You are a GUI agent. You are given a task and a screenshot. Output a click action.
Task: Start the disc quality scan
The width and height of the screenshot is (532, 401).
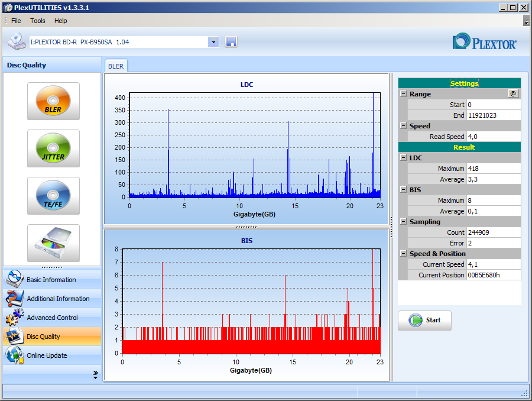[x=424, y=320]
